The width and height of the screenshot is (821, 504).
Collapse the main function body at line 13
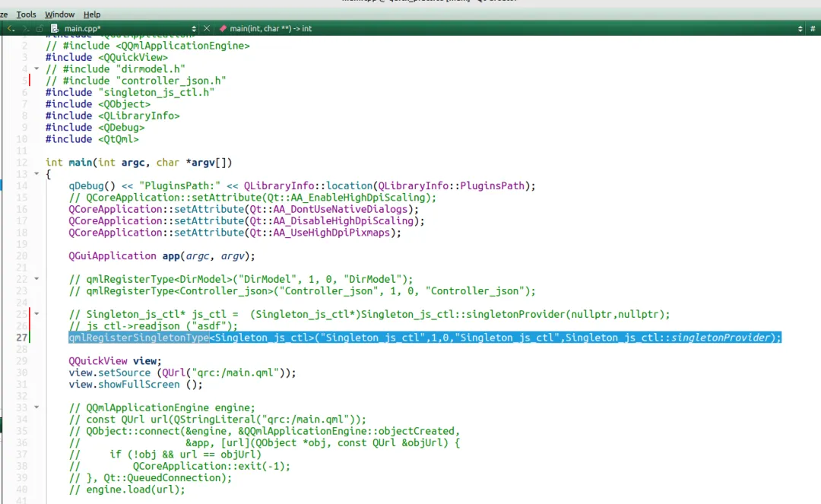click(36, 173)
